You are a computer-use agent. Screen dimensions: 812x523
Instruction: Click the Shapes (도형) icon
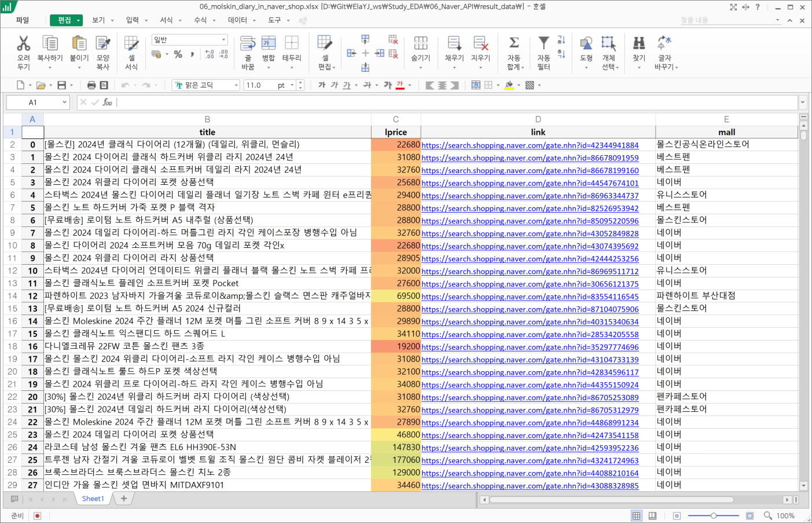(586, 43)
